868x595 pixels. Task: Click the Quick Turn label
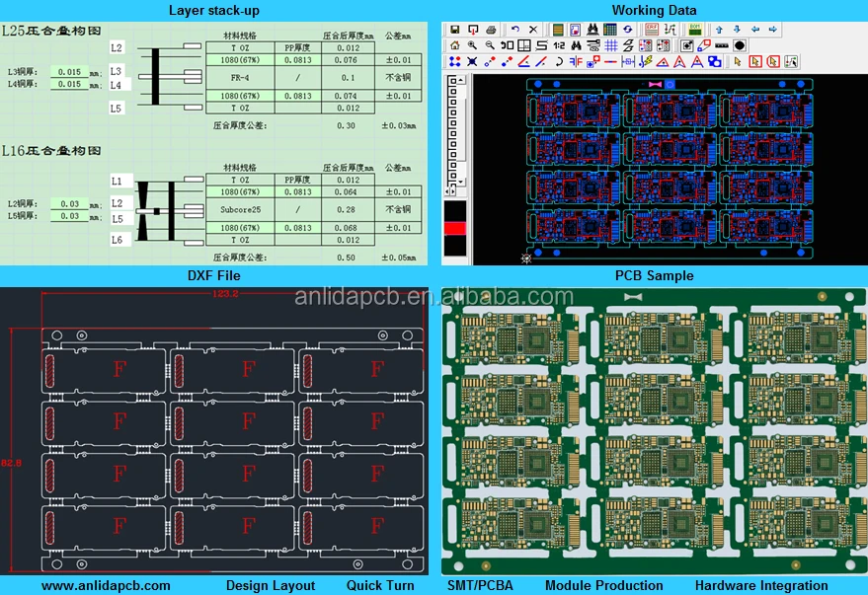click(x=379, y=585)
